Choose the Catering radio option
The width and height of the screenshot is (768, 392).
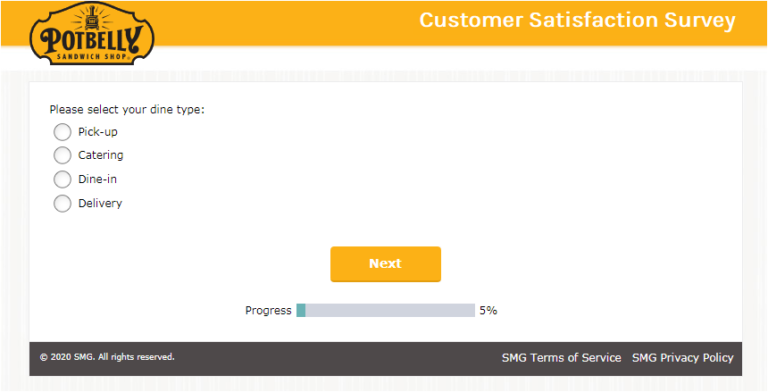[x=62, y=155]
